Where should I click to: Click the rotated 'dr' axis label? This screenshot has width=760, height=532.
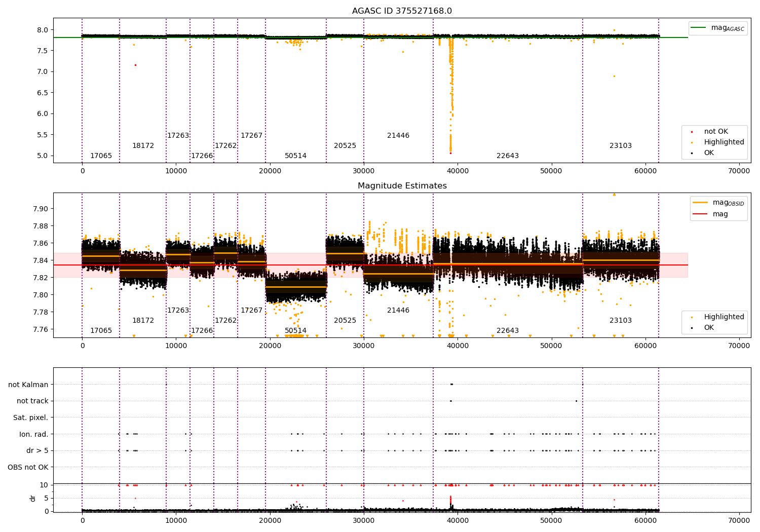pyautogui.click(x=33, y=498)
